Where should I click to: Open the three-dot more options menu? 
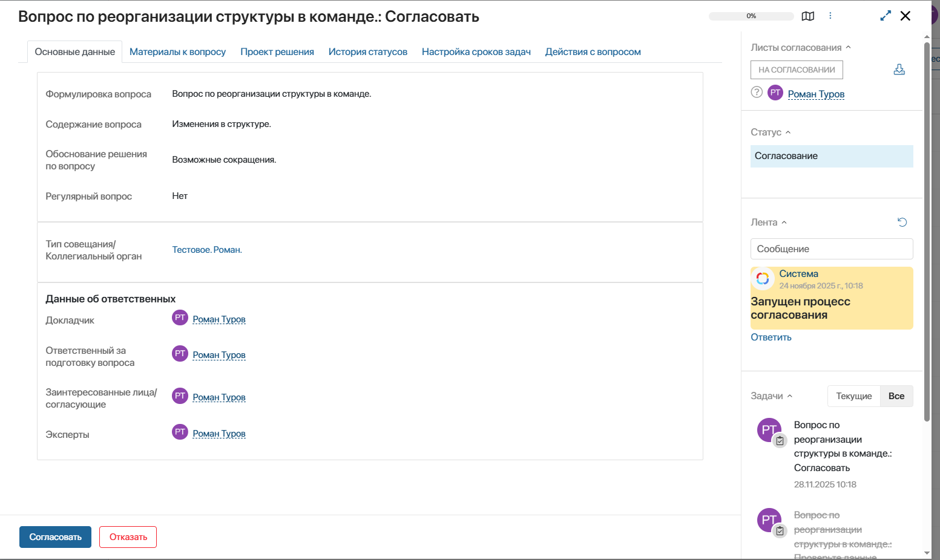[x=830, y=16]
